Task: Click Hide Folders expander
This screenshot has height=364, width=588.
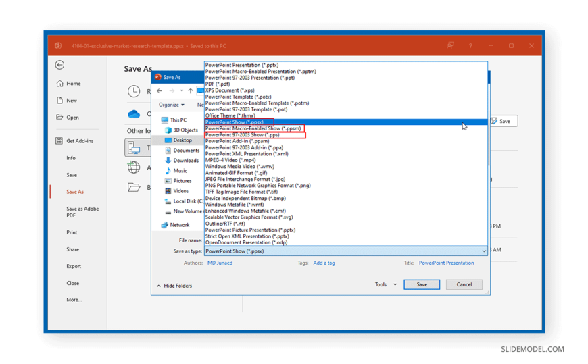Action: tap(174, 286)
